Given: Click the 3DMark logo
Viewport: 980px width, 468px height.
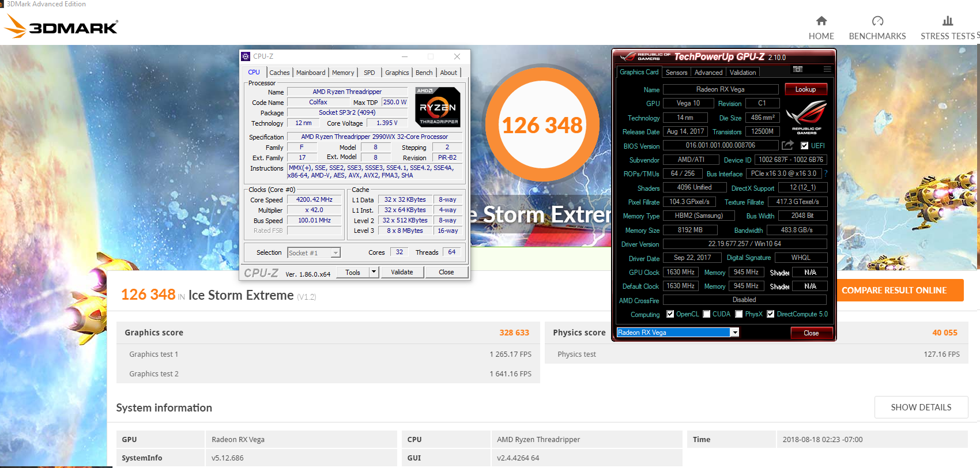Looking at the screenshot, I should (61, 26).
